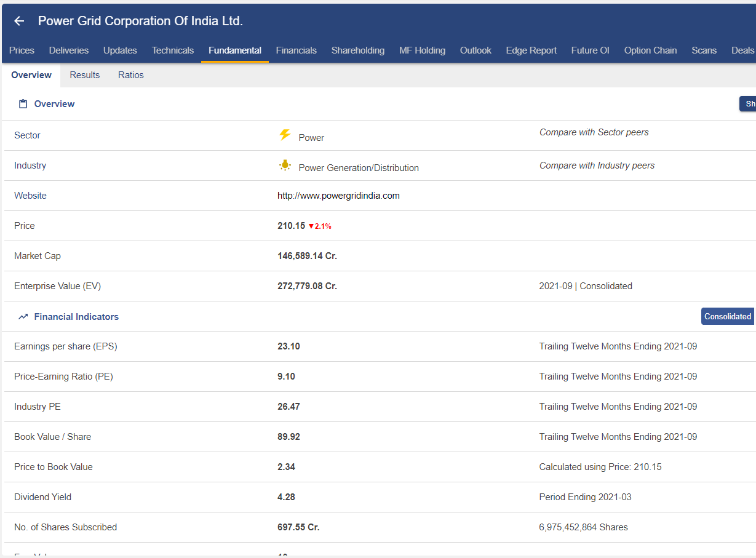Image resolution: width=756 pixels, height=558 pixels.
Task: Click the Enterprise Value (EV) label
Action: (x=57, y=286)
